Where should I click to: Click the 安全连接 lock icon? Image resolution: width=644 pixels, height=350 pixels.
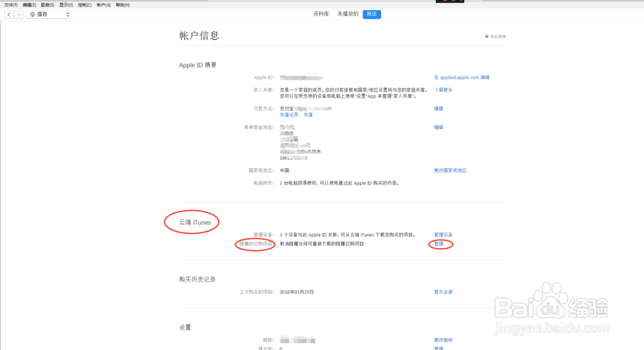pos(487,36)
